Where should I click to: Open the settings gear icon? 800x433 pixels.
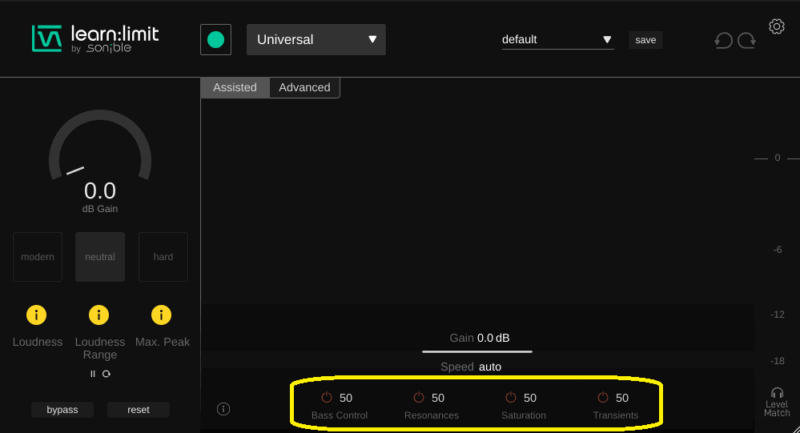click(x=776, y=27)
